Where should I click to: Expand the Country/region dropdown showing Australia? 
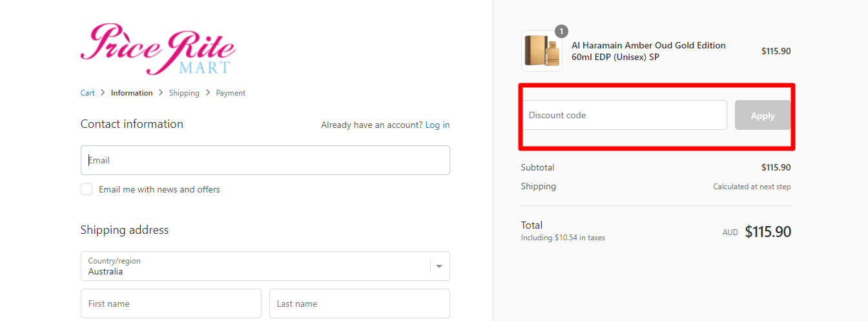click(265, 266)
